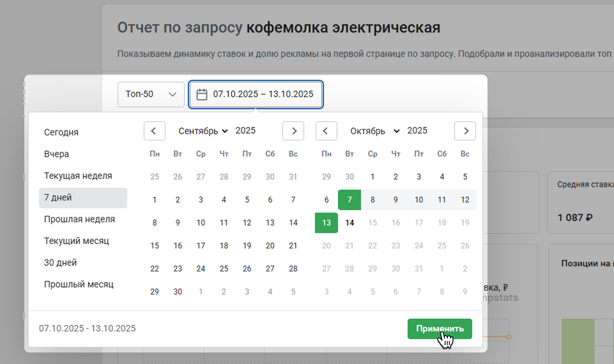
Task: Click the date range input field
Action: click(x=263, y=95)
